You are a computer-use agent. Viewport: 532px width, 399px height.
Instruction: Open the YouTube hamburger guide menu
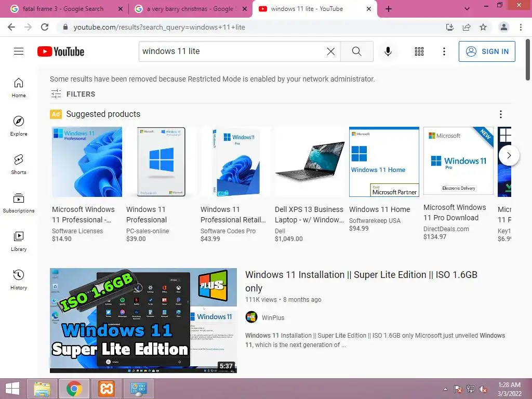click(19, 51)
